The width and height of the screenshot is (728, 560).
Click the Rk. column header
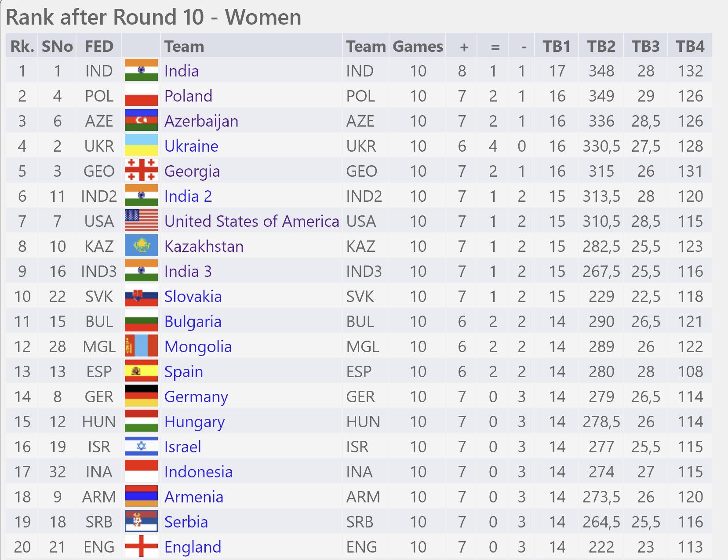click(x=22, y=46)
